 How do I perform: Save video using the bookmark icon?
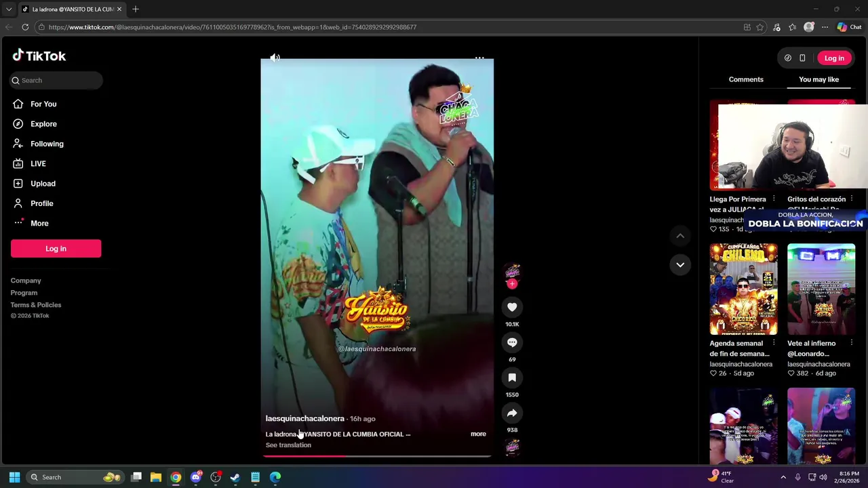[x=512, y=378]
